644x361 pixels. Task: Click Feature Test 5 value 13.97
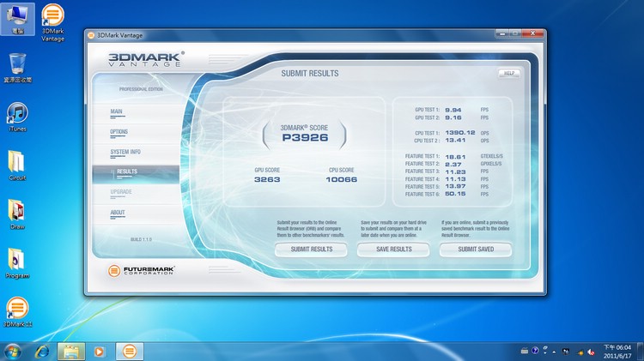pos(455,186)
